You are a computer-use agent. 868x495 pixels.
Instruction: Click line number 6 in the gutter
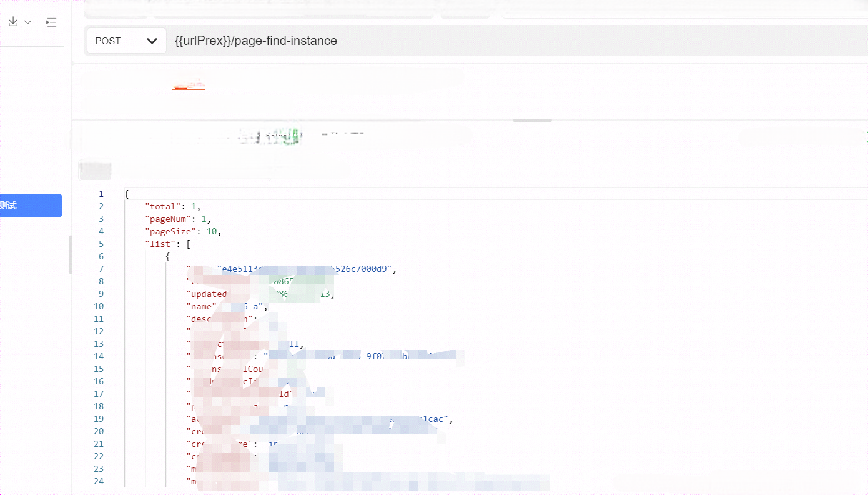pos(101,256)
